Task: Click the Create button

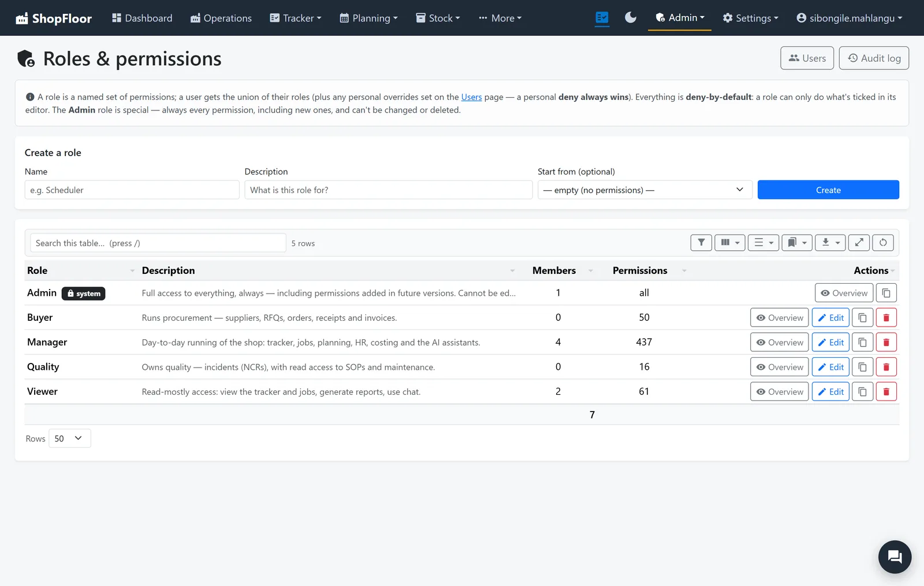Action: coord(828,190)
